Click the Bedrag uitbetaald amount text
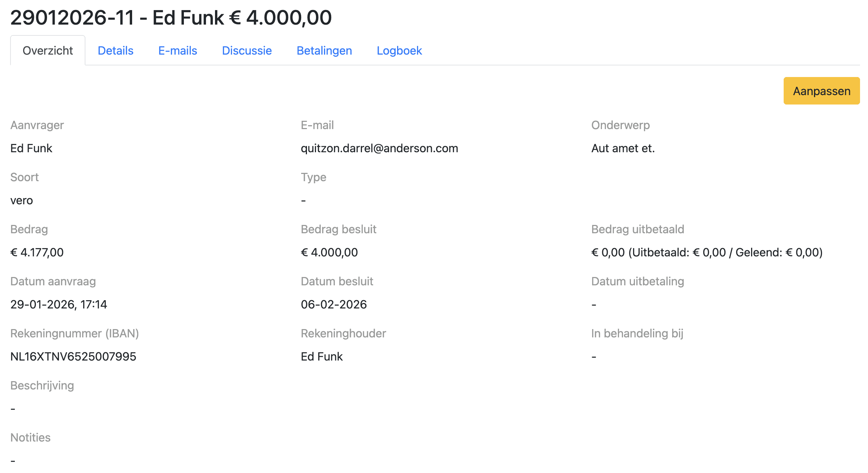The width and height of the screenshot is (868, 473). [x=707, y=252]
